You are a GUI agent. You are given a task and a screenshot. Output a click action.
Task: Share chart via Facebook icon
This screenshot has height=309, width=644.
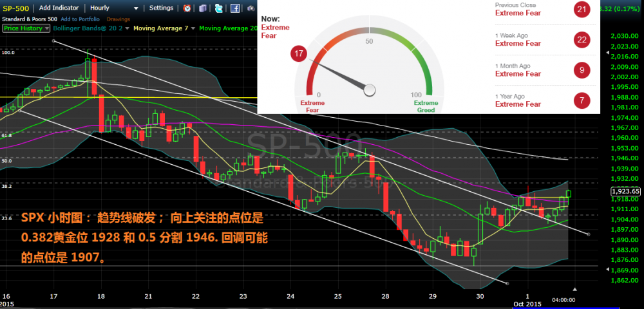[x=234, y=8]
